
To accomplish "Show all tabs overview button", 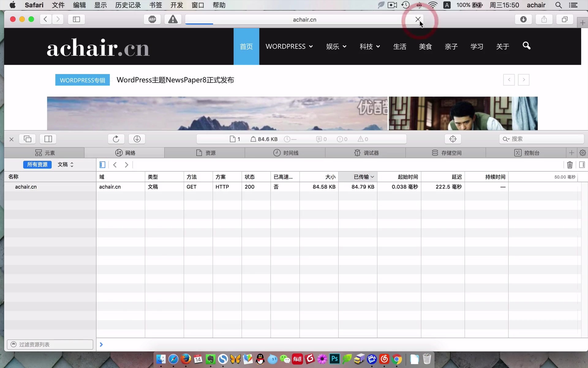I will 565,19.
